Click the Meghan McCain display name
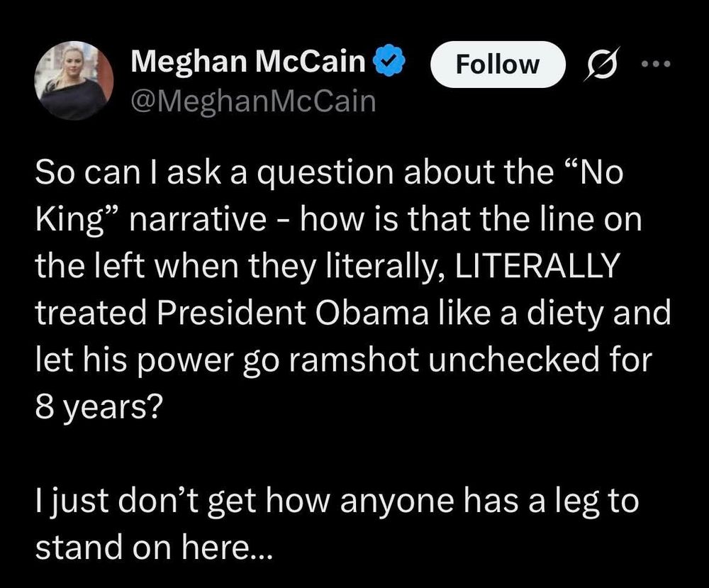709x588 pixels. (248, 61)
